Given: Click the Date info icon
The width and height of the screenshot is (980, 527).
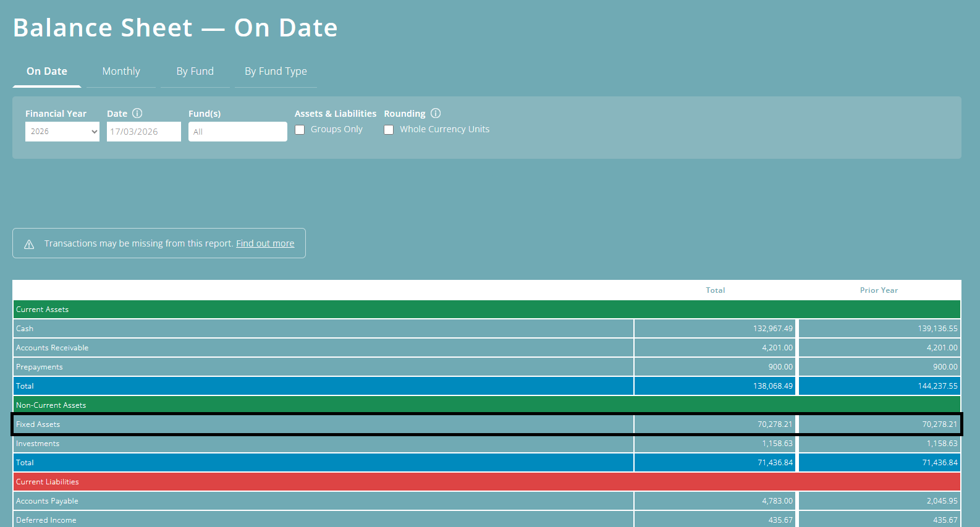Looking at the screenshot, I should 137,113.
